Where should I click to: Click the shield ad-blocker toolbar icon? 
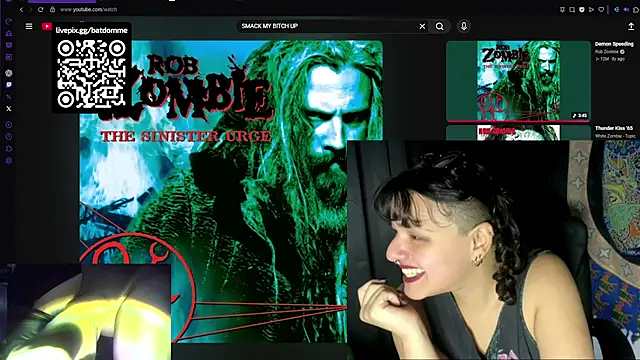tap(582, 9)
